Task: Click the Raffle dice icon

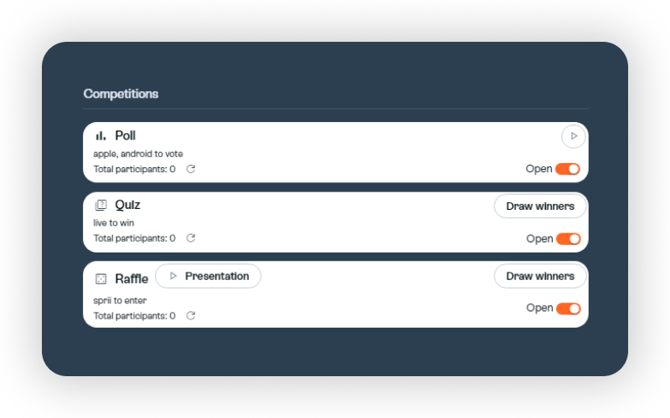Action: [100, 279]
